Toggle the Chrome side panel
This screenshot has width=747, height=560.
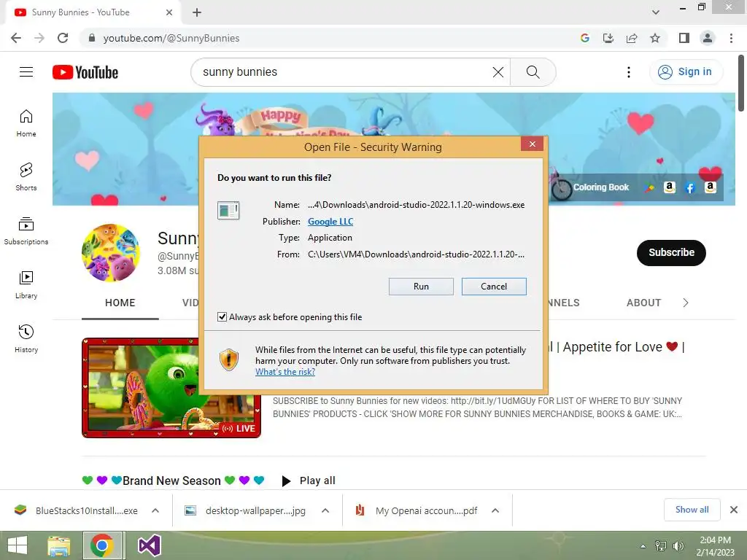[x=684, y=38]
